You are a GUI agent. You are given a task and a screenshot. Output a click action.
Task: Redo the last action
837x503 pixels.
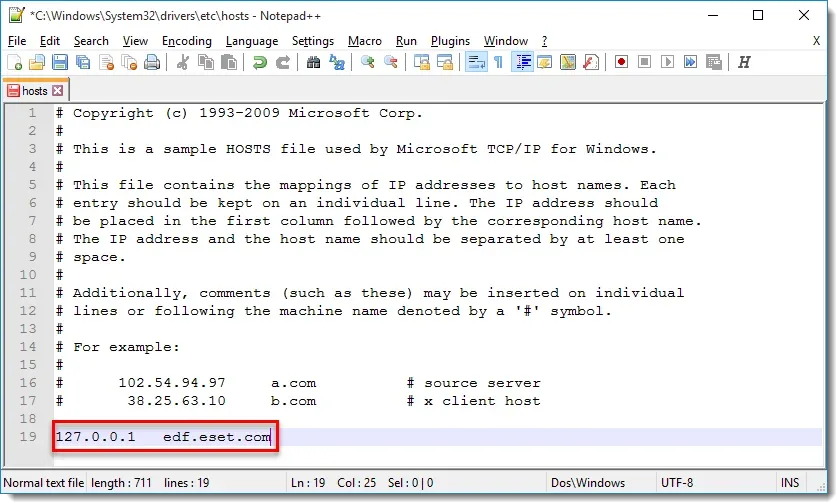tap(282, 62)
